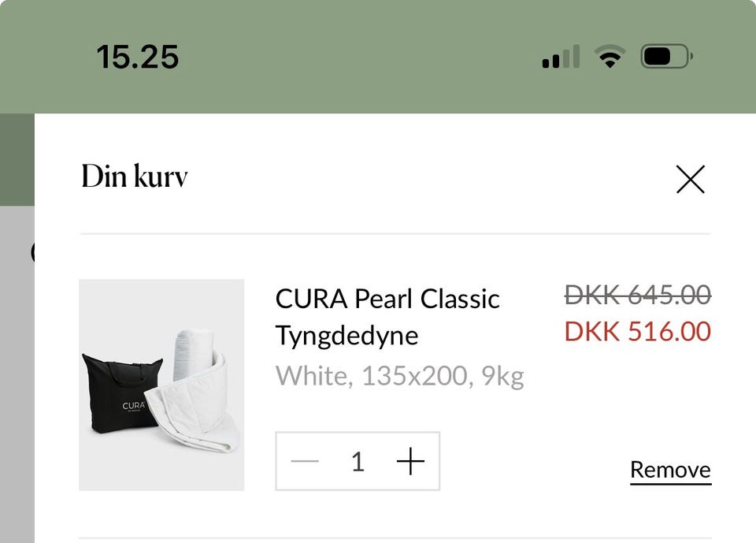Click the red DKK 516.00 sale price

[x=637, y=332]
